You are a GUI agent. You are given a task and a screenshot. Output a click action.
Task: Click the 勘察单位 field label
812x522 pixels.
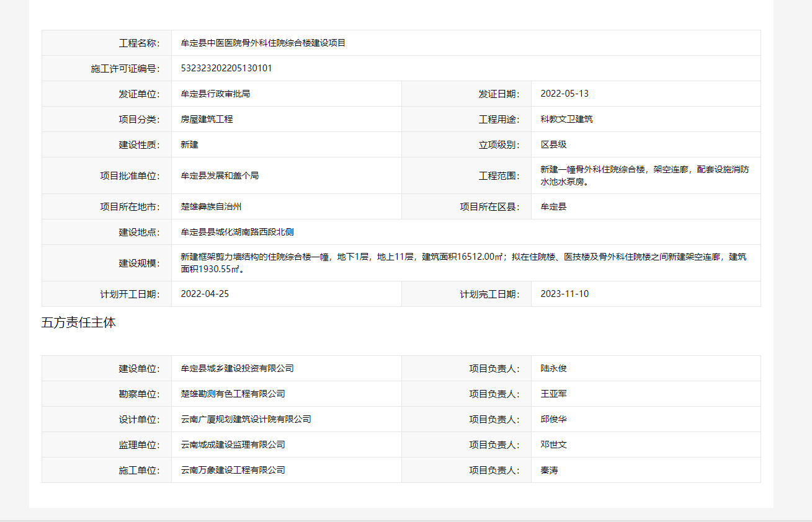(139, 394)
